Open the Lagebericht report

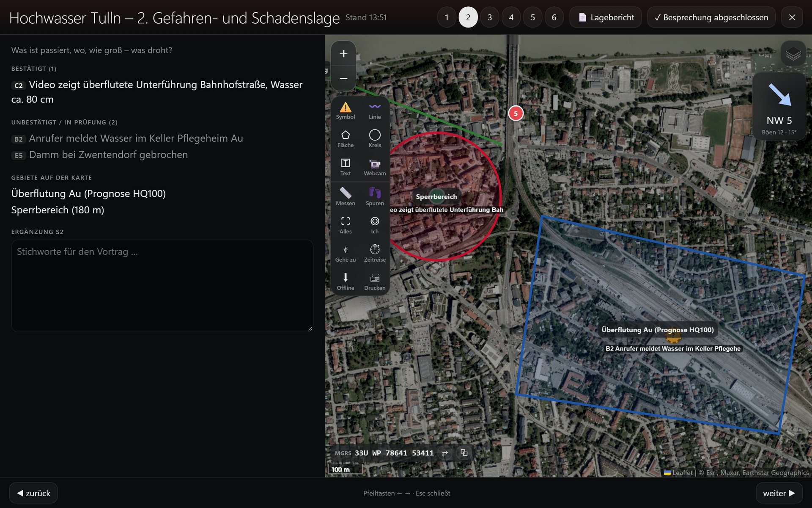(606, 17)
